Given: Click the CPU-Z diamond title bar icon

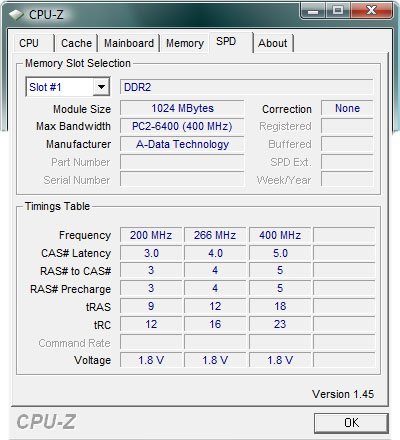Looking at the screenshot, I should coord(16,15).
